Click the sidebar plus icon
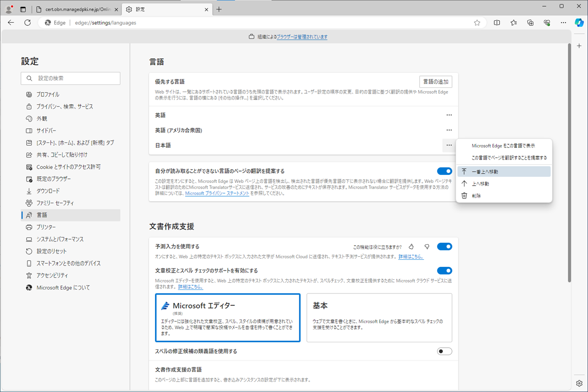This screenshot has height=392, width=588. 579,46
